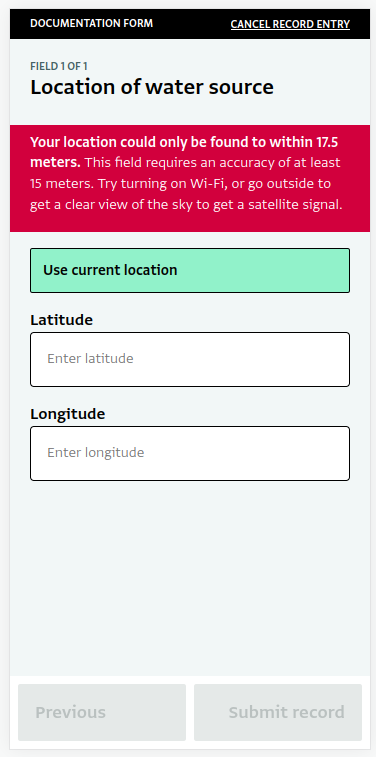Click the white footer bar between the navigation buttons
Image resolution: width=376 pixels, height=757 pixels.
pyautogui.click(x=190, y=712)
